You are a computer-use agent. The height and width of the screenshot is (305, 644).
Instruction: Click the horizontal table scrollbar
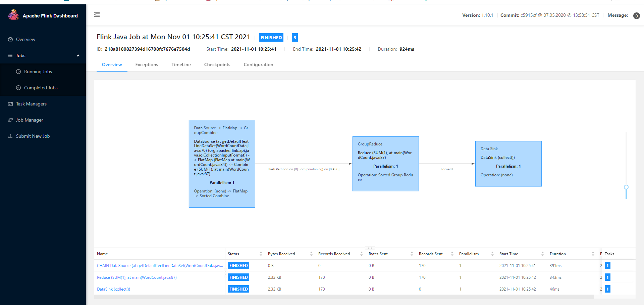click(344, 297)
